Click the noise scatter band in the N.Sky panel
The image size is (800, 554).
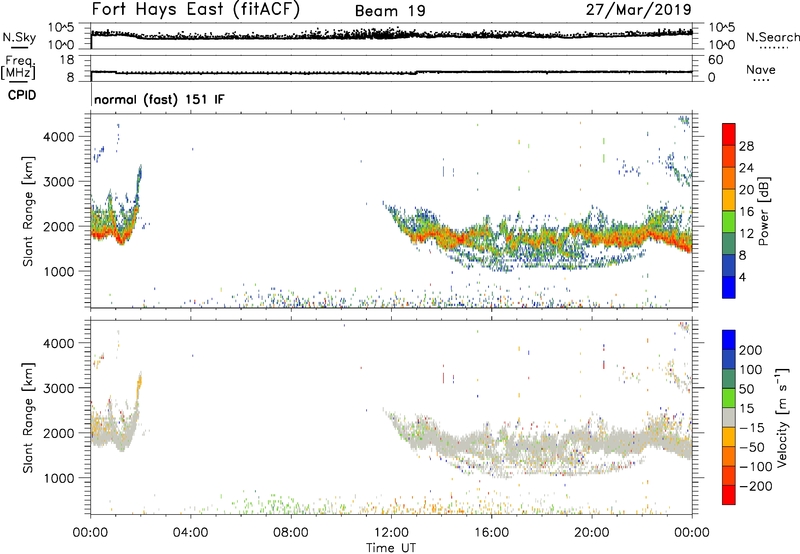(x=391, y=35)
